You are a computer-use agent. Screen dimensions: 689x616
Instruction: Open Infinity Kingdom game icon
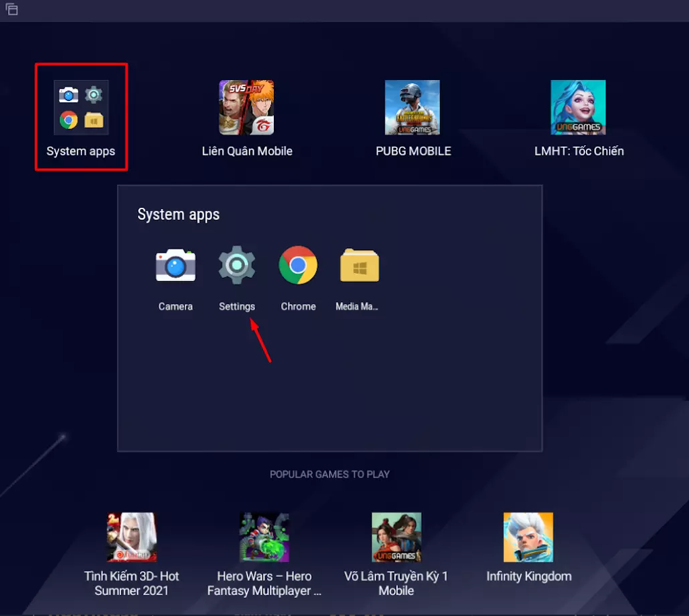[x=528, y=537]
